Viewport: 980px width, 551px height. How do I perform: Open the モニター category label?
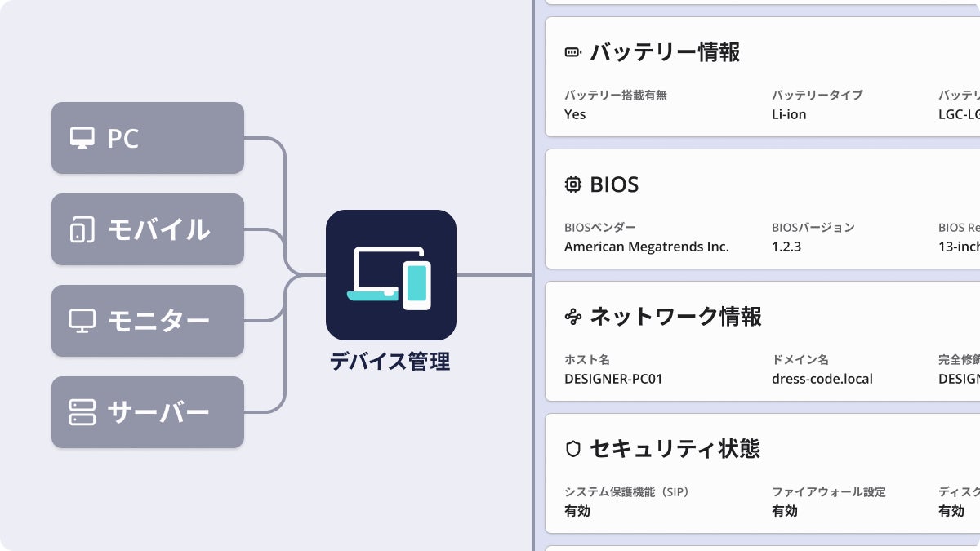pyautogui.click(x=158, y=321)
